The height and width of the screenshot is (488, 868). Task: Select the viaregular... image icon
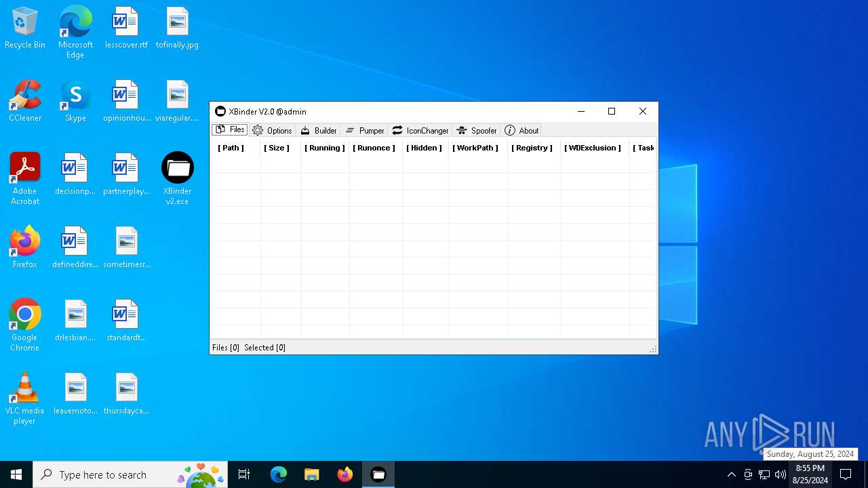pyautogui.click(x=177, y=102)
